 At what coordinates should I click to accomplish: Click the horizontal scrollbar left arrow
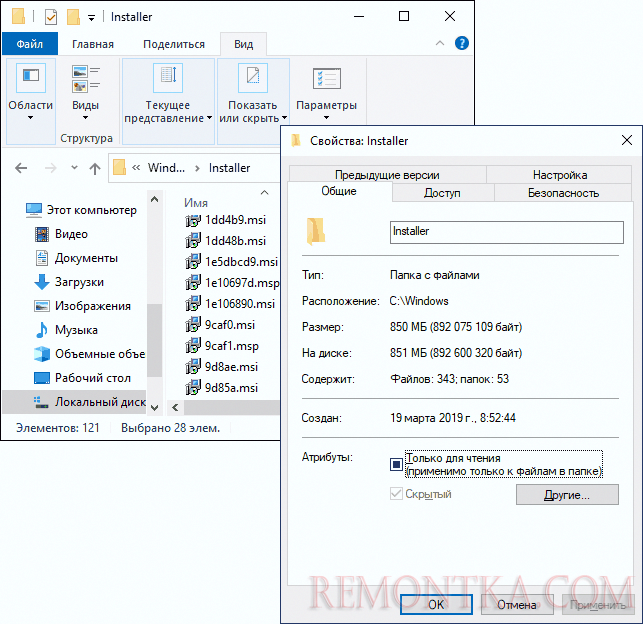click(x=175, y=408)
